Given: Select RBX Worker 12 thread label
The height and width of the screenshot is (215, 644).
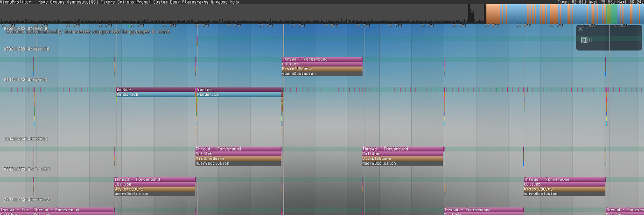Looking at the screenshot, I should coord(26,200).
